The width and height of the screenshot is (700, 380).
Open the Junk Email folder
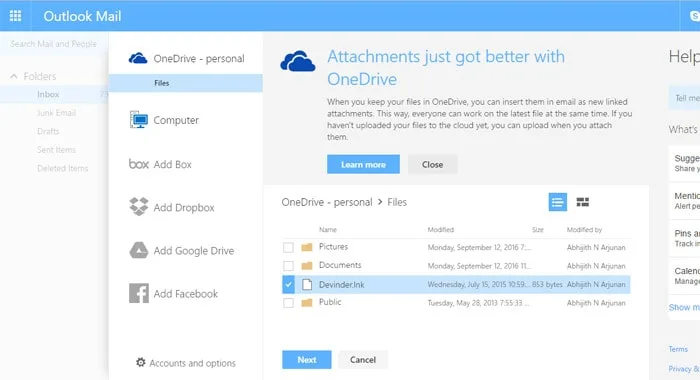click(x=56, y=113)
